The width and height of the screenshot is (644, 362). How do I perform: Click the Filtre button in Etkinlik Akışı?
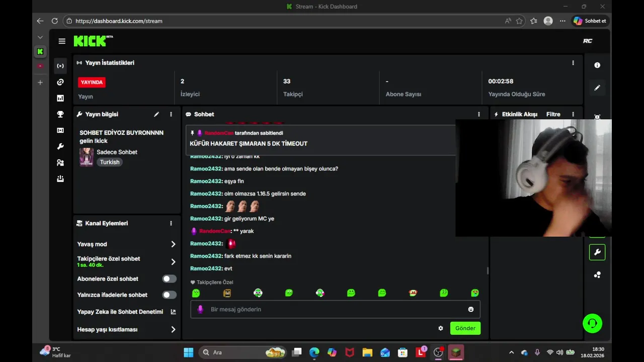[553, 114]
